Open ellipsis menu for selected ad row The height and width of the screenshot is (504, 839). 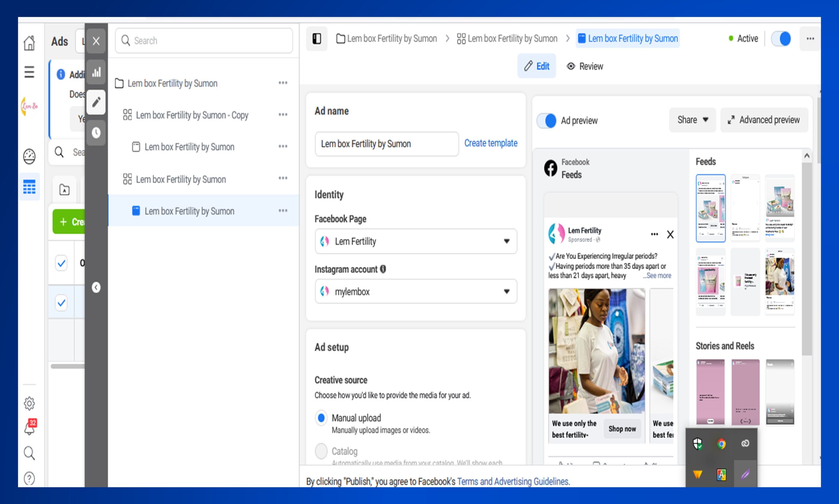point(283,211)
